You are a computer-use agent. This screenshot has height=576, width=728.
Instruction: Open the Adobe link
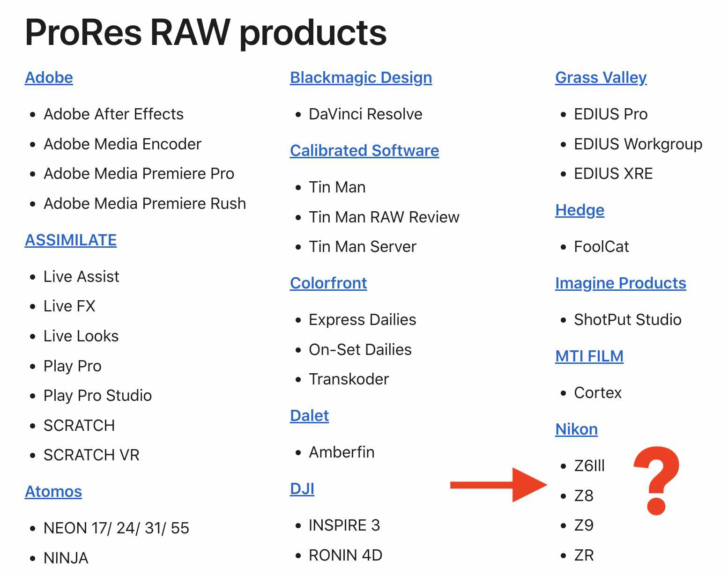pos(49,78)
